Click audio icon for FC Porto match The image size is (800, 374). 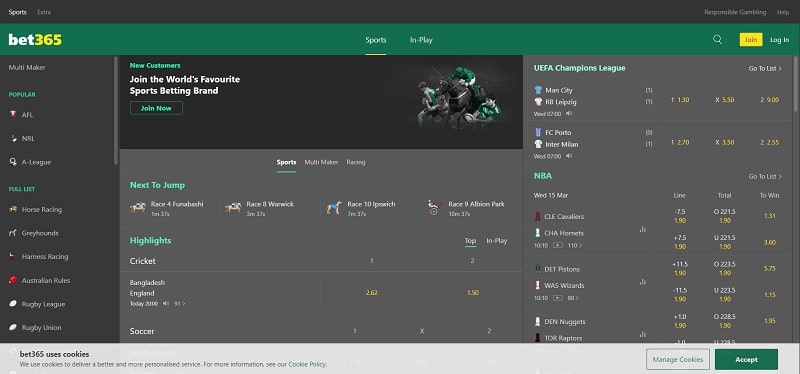pos(569,156)
